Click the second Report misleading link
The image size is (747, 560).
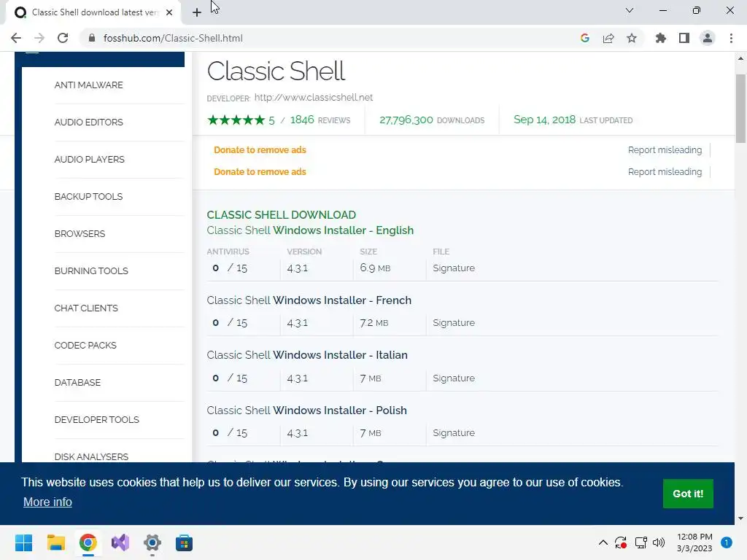(x=665, y=171)
